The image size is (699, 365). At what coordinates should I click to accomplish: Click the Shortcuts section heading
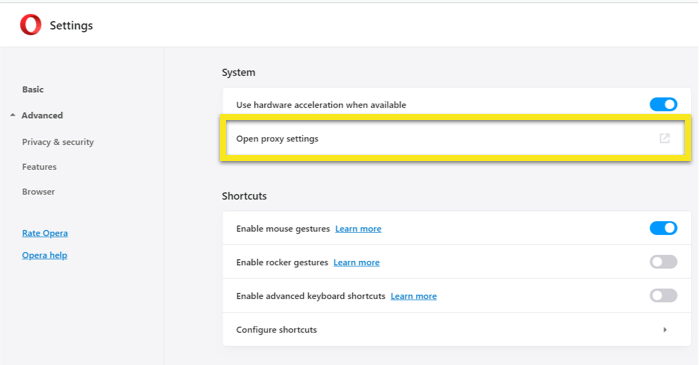pyautogui.click(x=244, y=196)
